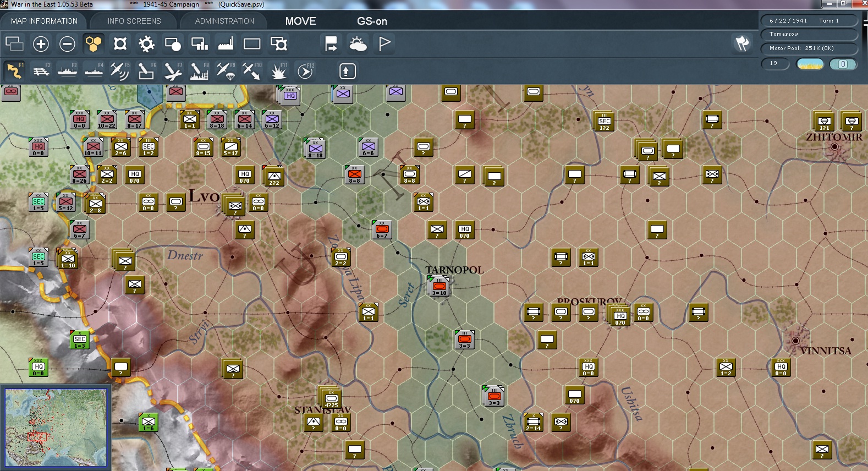The width and height of the screenshot is (868, 471).
Task: Select the green HQ 0=0 unit
Action: [39, 367]
